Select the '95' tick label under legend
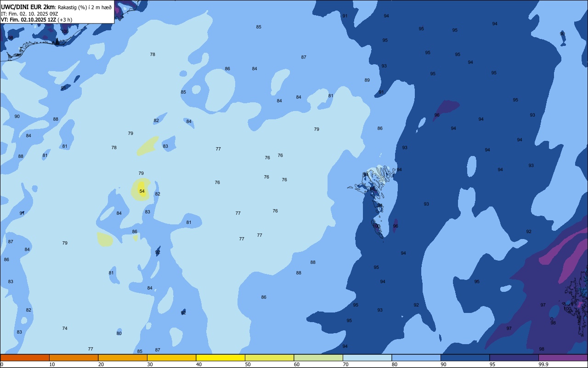The height and width of the screenshot is (368, 588). pyautogui.click(x=493, y=364)
